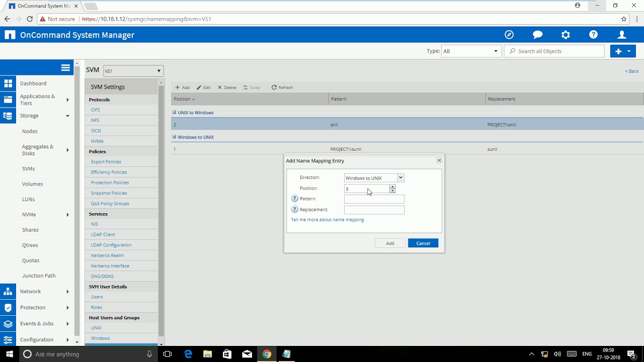The image size is (644, 362).
Task: Click the Dashboard grid icon
Action: [8, 83]
